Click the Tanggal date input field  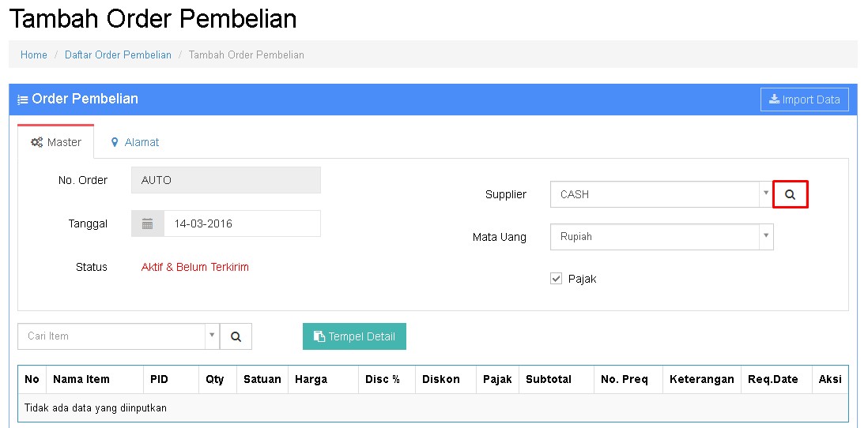click(x=241, y=223)
